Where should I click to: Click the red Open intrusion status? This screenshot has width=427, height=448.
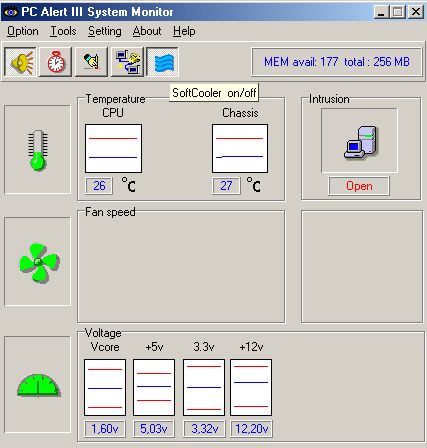(359, 186)
